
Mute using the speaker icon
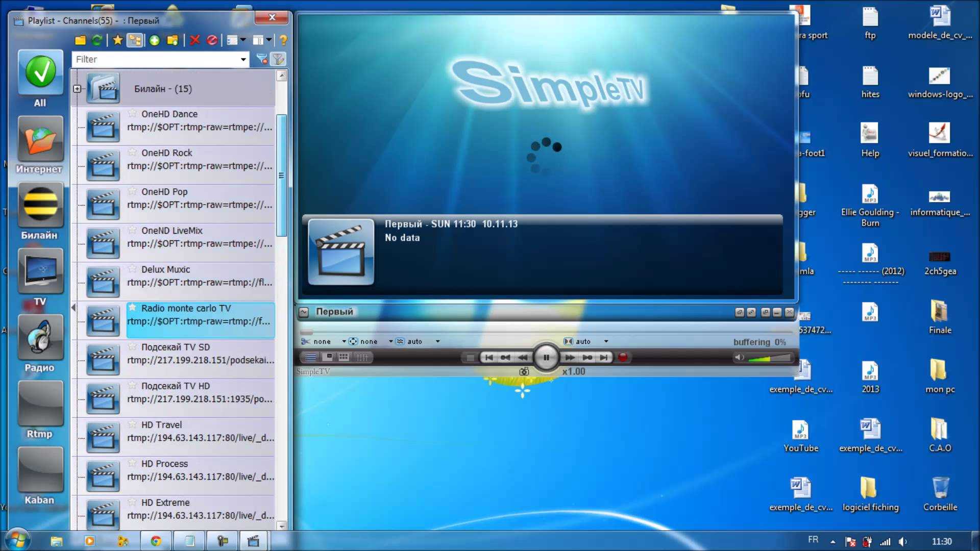[739, 357]
